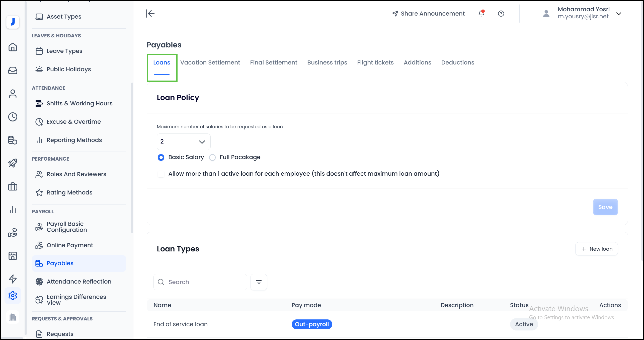The height and width of the screenshot is (340, 644).
Task: Expand the Mohammad Yosri account menu
Action: (x=619, y=14)
